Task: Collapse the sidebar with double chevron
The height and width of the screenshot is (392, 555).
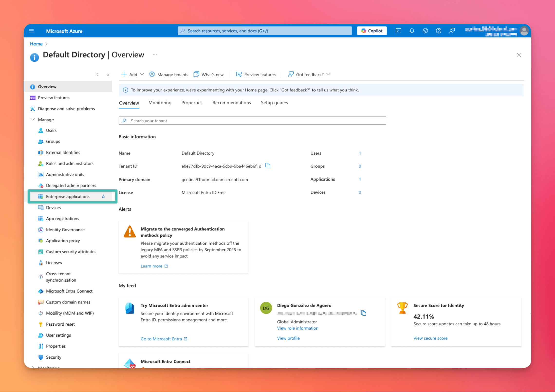Action: (108, 75)
